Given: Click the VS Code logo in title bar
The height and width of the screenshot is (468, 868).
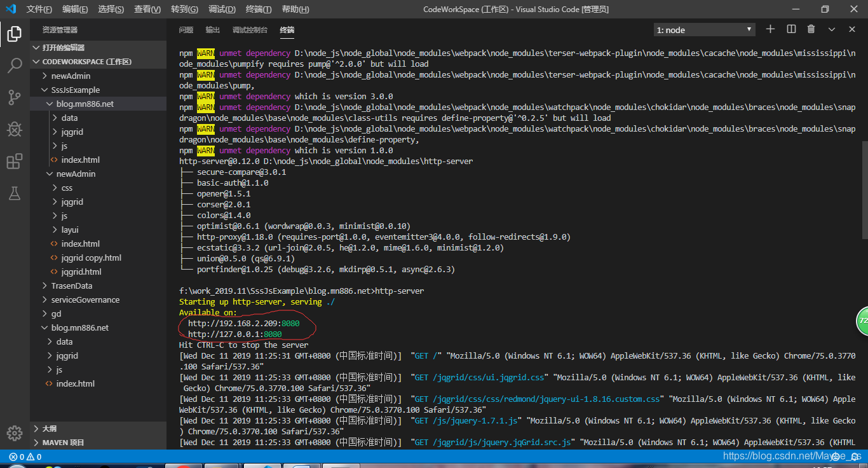Looking at the screenshot, I should coord(11,9).
